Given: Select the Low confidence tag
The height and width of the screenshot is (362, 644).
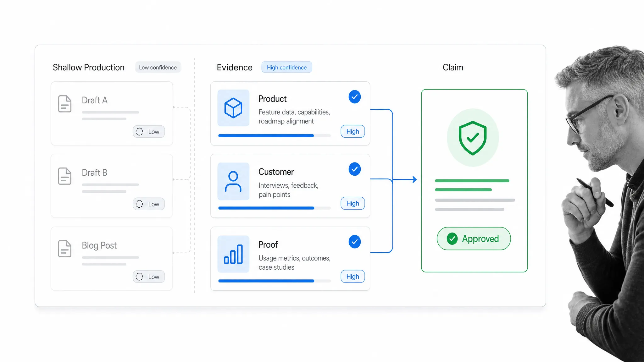Looking at the screenshot, I should [158, 67].
